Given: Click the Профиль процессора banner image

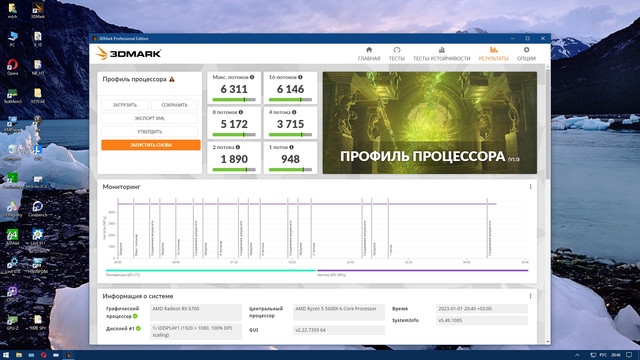Looking at the screenshot, I should [x=430, y=123].
